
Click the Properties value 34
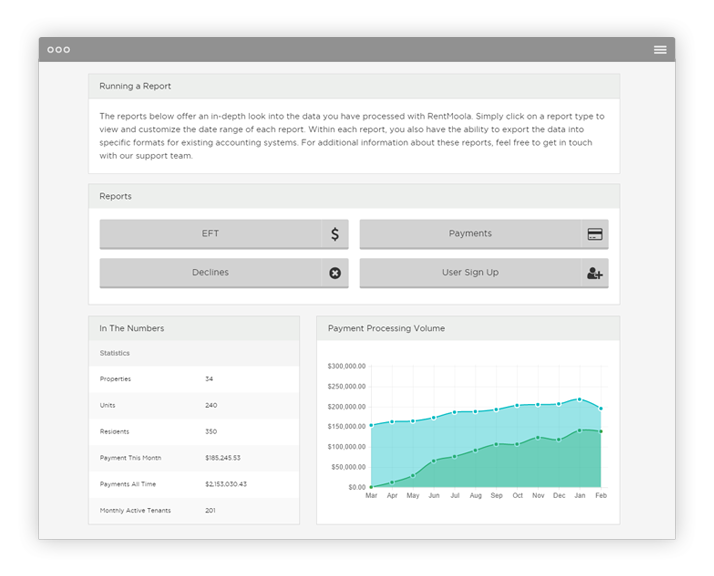point(209,379)
